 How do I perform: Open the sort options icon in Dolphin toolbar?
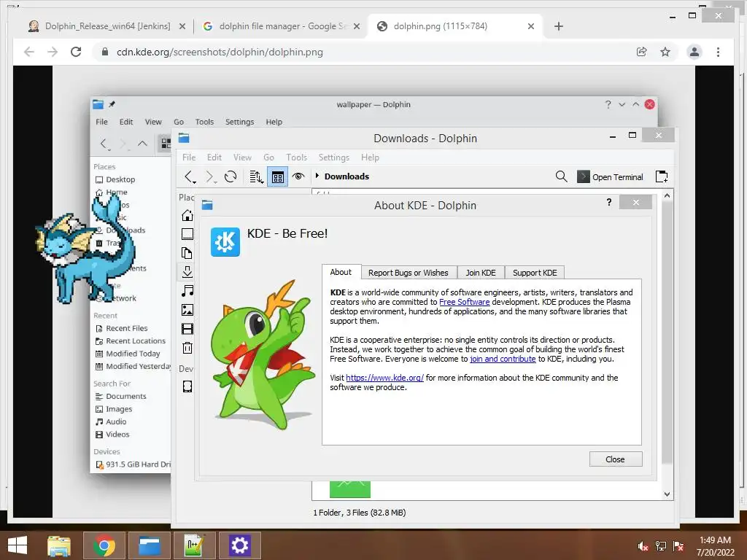tap(256, 176)
